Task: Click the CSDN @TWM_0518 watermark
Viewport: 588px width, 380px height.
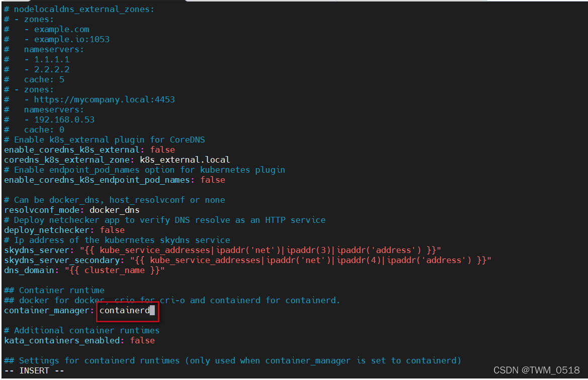Action: 536,370
